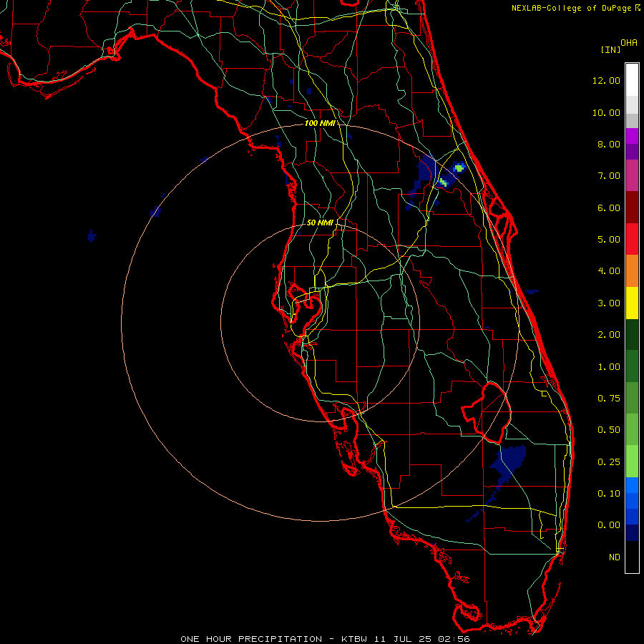Select the 2.00 legend value
The height and width of the screenshot is (644, 644).
[608, 335]
